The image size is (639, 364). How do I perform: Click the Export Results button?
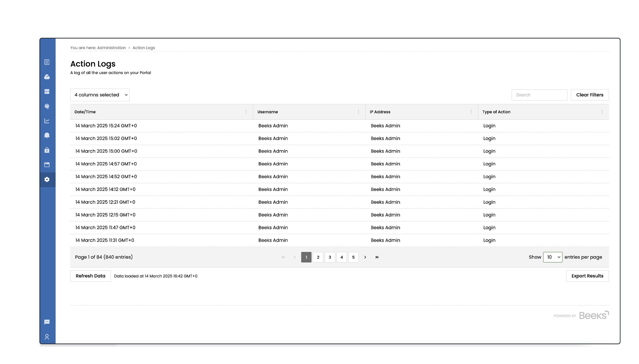[x=587, y=276]
